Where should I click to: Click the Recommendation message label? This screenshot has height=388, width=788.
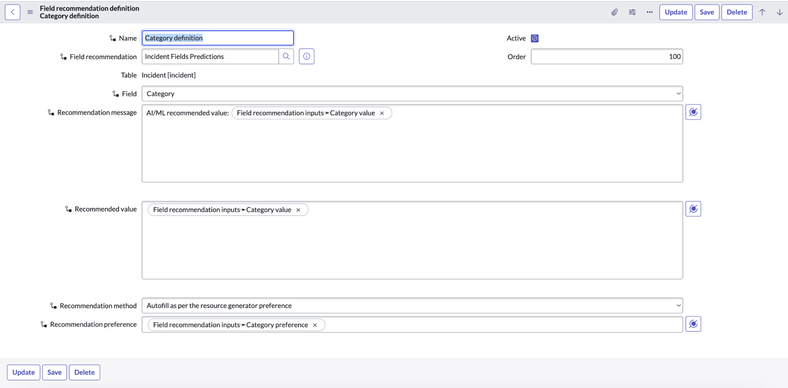(97, 113)
